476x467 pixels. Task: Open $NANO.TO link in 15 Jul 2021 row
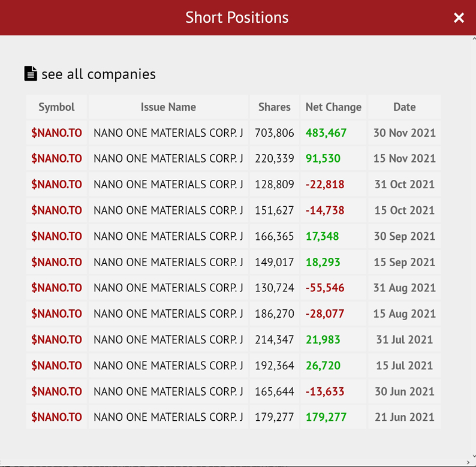click(57, 365)
